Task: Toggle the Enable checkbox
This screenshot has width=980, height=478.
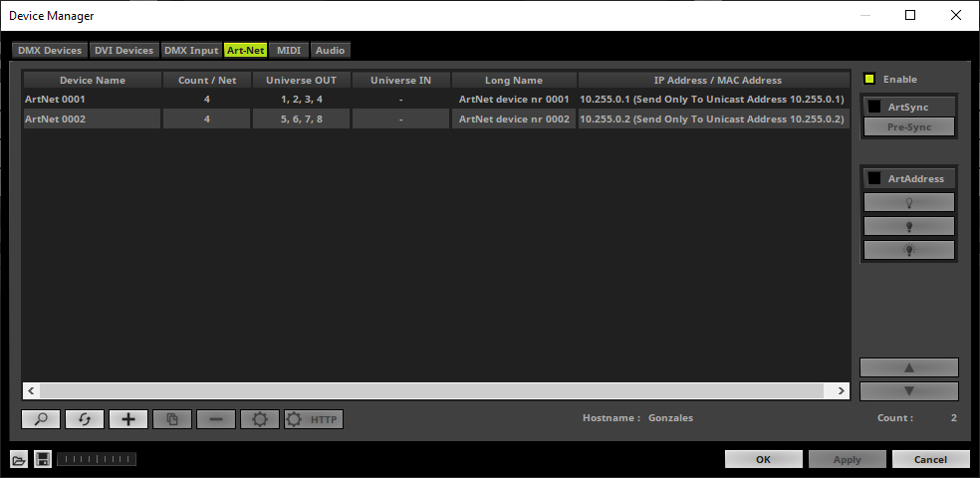Action: [868, 80]
